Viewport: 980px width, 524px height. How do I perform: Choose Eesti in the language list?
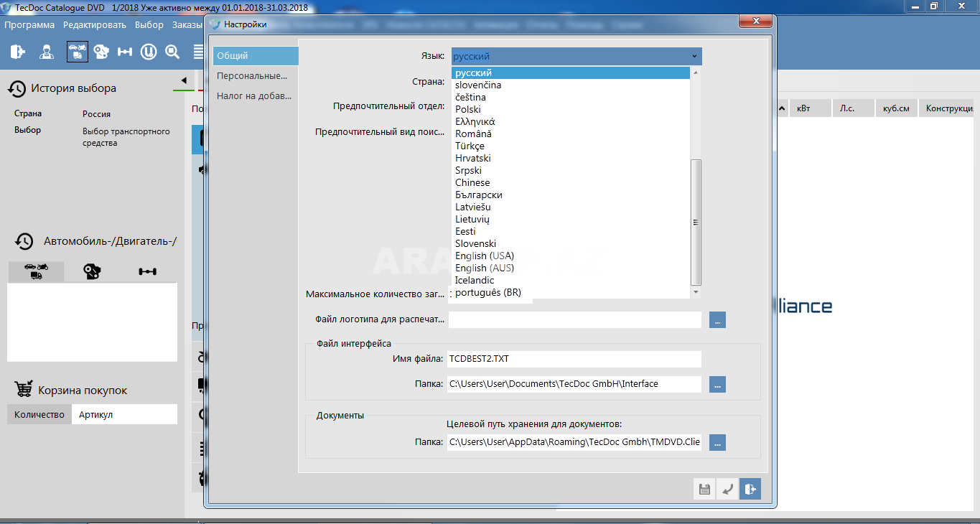[571, 232]
